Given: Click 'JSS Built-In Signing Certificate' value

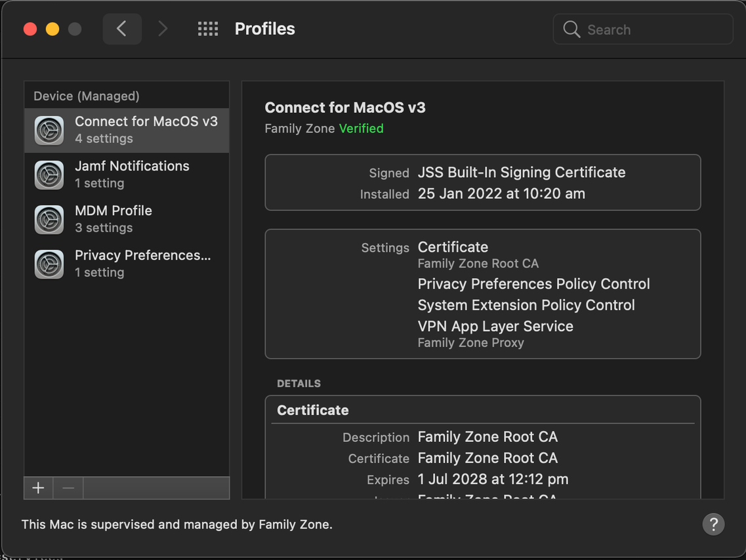Looking at the screenshot, I should pyautogui.click(x=522, y=172).
